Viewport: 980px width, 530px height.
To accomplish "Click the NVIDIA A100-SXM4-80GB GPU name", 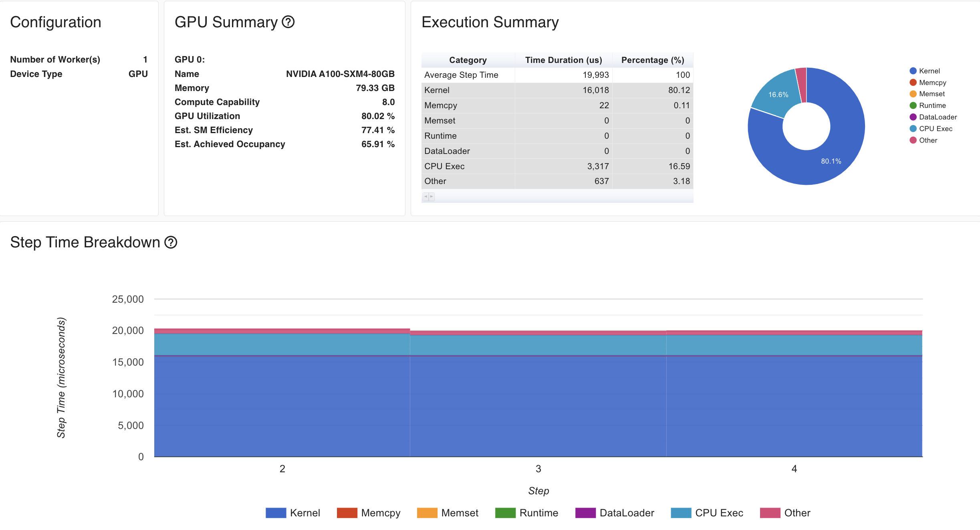I will [x=340, y=74].
